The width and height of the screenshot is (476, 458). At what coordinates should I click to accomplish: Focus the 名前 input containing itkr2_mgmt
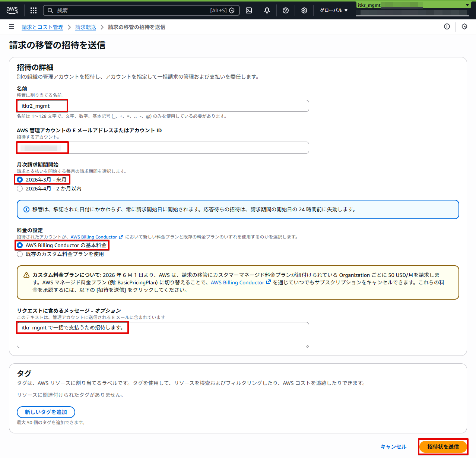click(x=163, y=106)
